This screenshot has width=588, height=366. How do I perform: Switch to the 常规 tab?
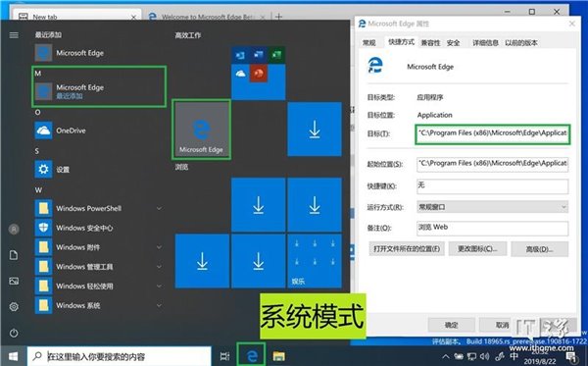pos(369,43)
